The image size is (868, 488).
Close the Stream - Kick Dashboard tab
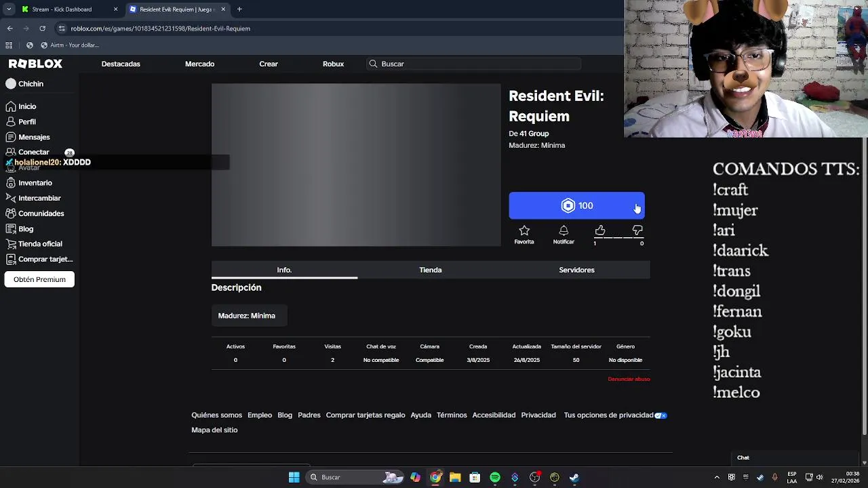115,9
